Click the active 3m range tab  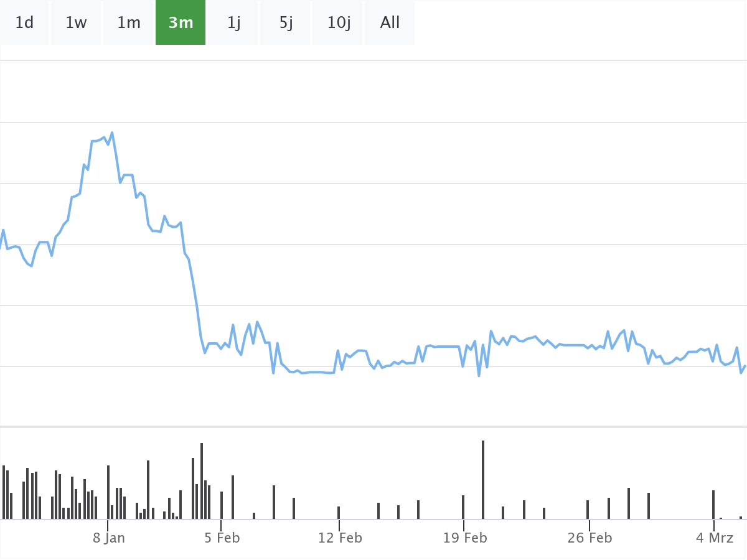pyautogui.click(x=181, y=23)
